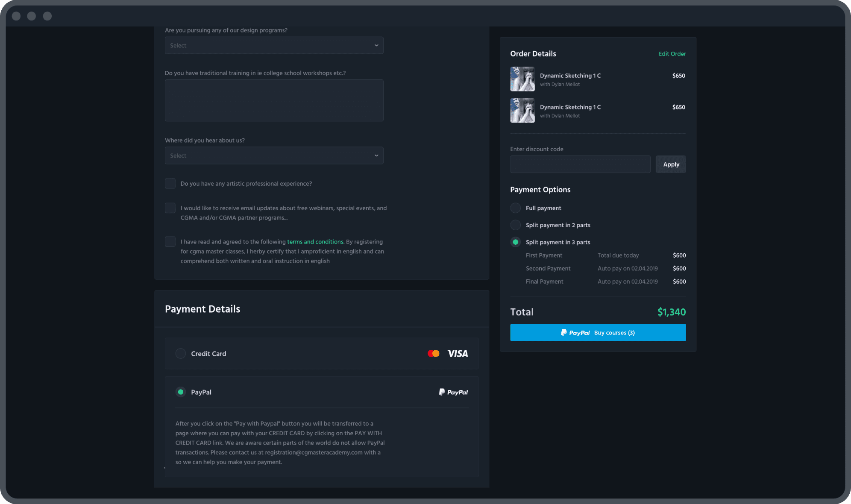This screenshot has width=851, height=504.
Task: Select PayPal payment method radio
Action: 181,392
